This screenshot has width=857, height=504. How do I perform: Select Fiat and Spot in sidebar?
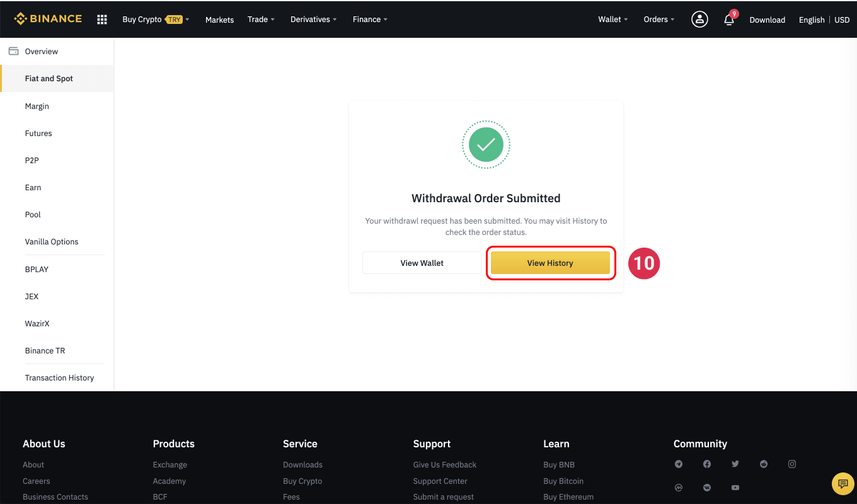tap(57, 79)
